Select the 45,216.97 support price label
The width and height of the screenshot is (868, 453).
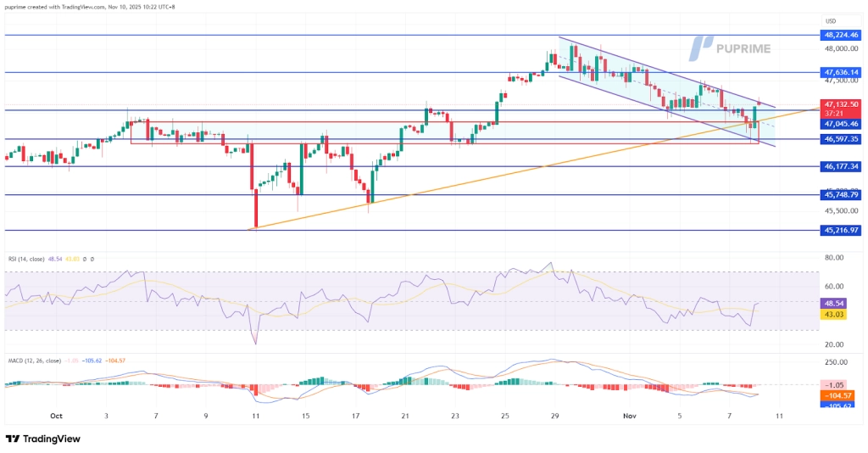tap(839, 230)
